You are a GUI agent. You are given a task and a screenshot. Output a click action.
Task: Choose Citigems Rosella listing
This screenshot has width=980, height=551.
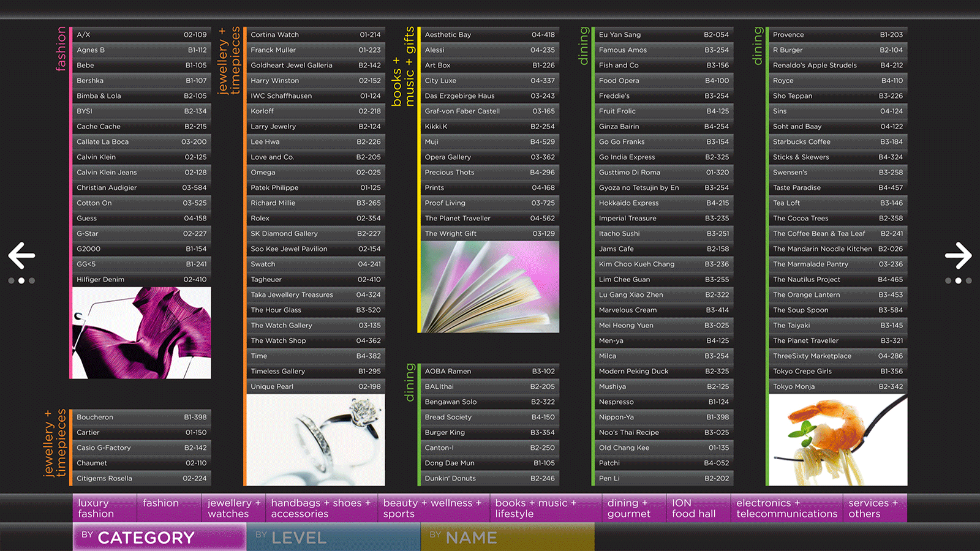tap(141, 479)
